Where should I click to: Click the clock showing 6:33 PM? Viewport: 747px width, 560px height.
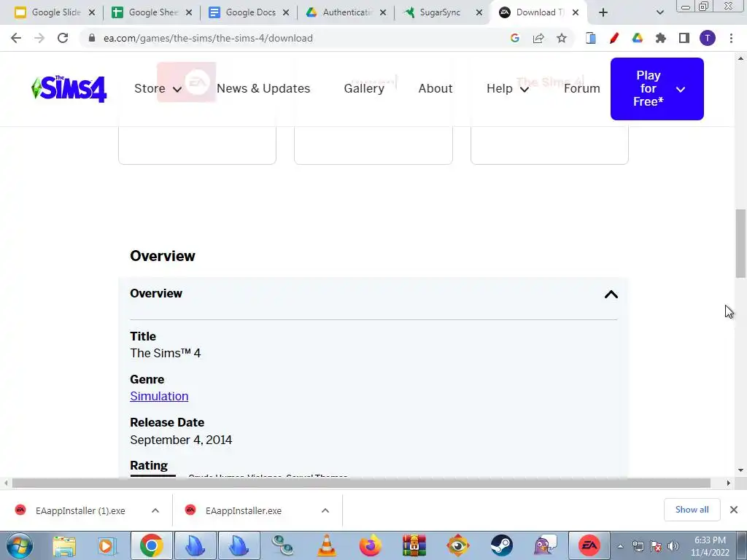(x=710, y=540)
